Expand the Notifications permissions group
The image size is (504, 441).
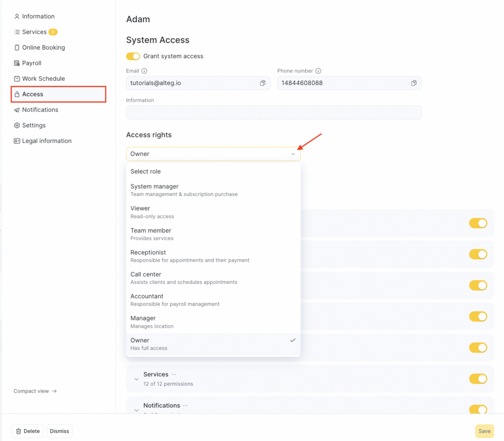tap(136, 409)
